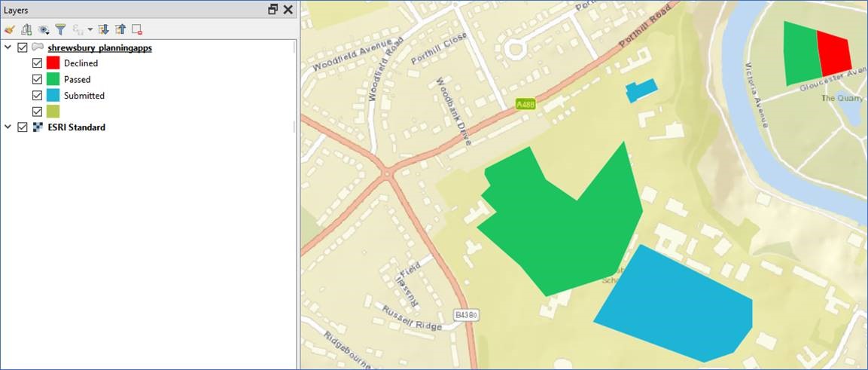Click the olive unlabeled legend swatch

pos(53,111)
